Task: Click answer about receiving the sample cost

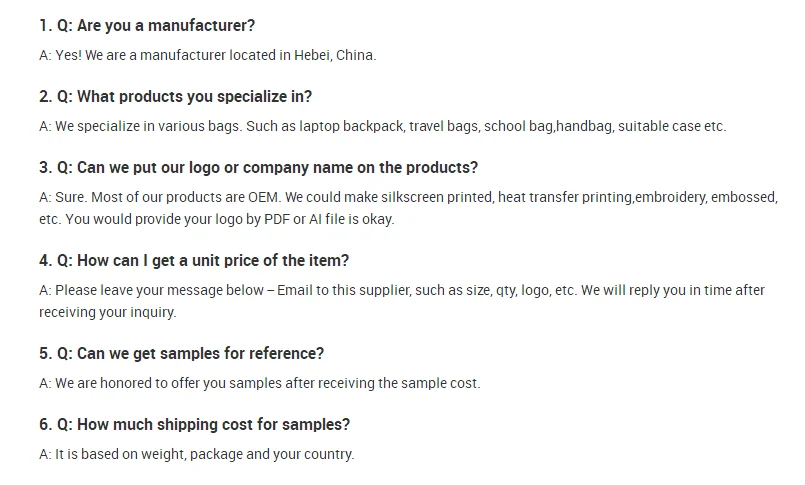Action: (x=260, y=383)
